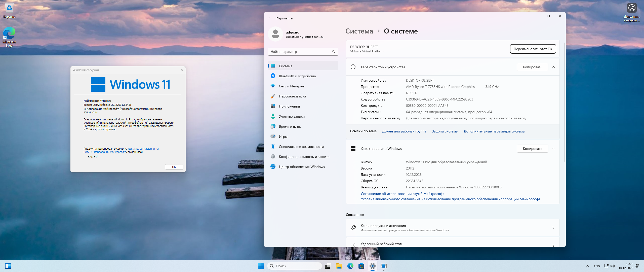This screenshot has width=644, height=272.
Task: Open the Игры gamepad settings section
Action: pos(283,137)
